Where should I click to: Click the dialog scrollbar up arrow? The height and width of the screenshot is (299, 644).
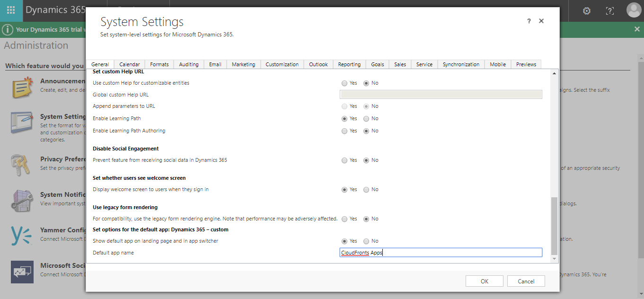click(x=555, y=73)
